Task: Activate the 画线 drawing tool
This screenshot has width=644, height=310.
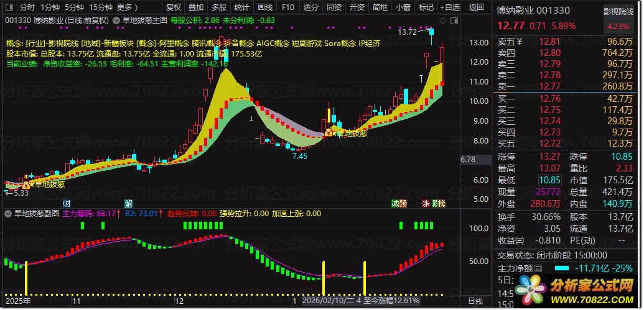Action: tap(265, 7)
